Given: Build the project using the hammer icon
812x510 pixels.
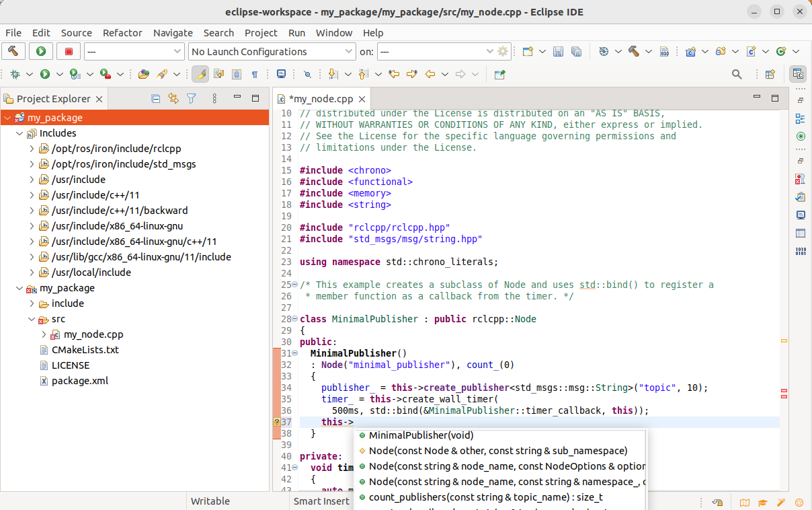Looking at the screenshot, I should point(13,51).
